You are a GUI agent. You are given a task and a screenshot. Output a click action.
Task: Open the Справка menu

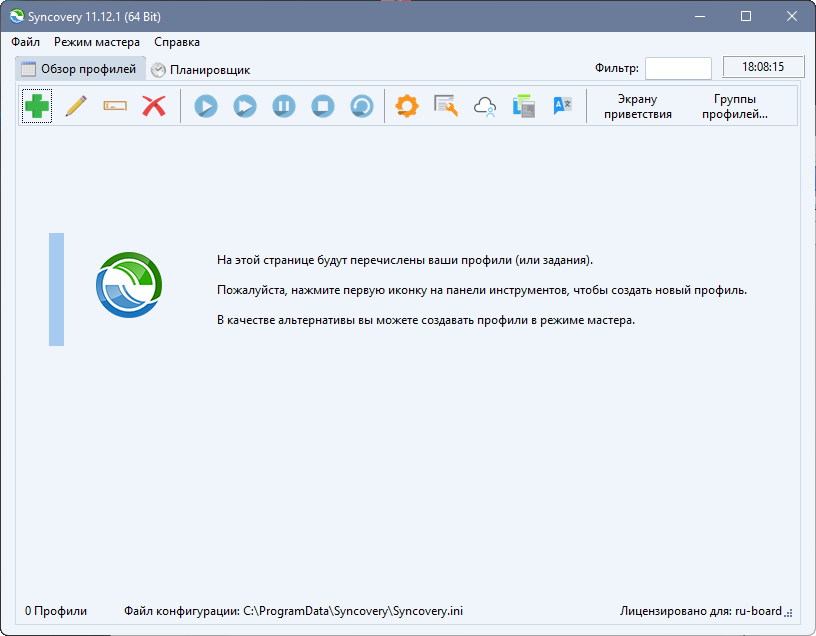point(177,42)
